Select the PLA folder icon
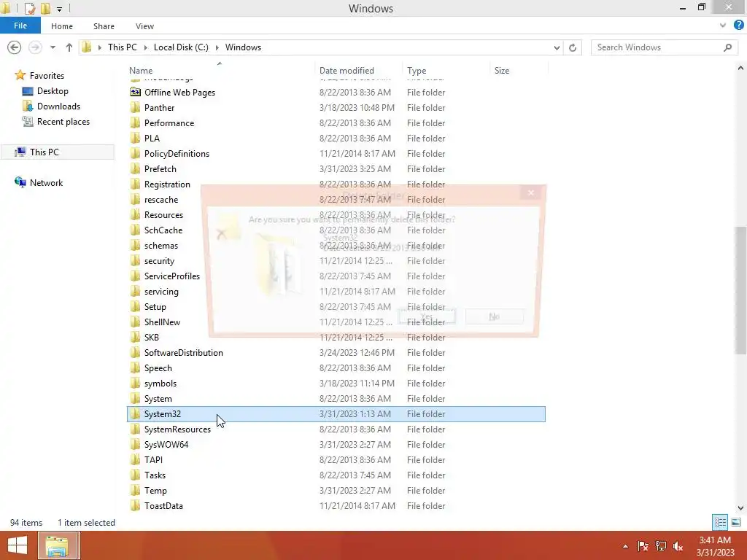Screen dimensions: 747x560 pos(135,138)
